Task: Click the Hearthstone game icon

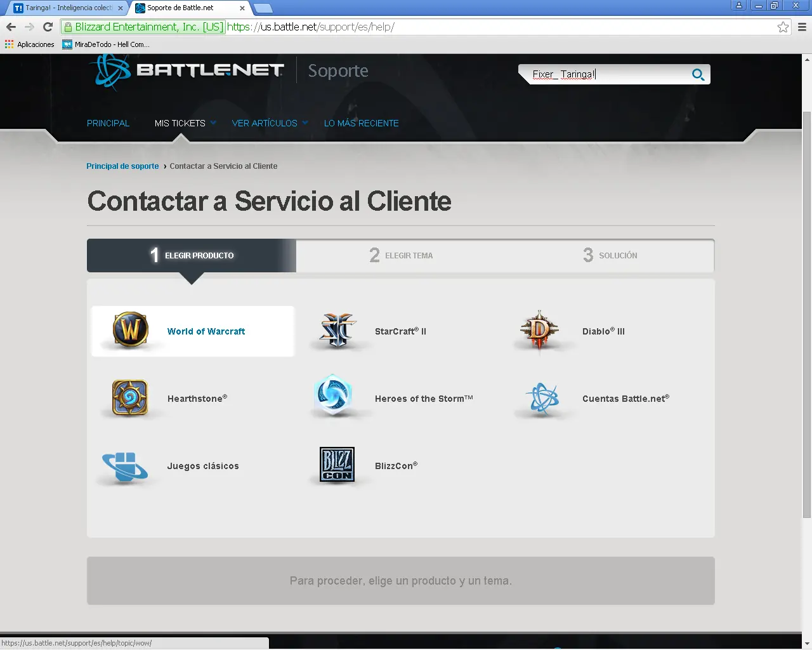Action: click(130, 398)
